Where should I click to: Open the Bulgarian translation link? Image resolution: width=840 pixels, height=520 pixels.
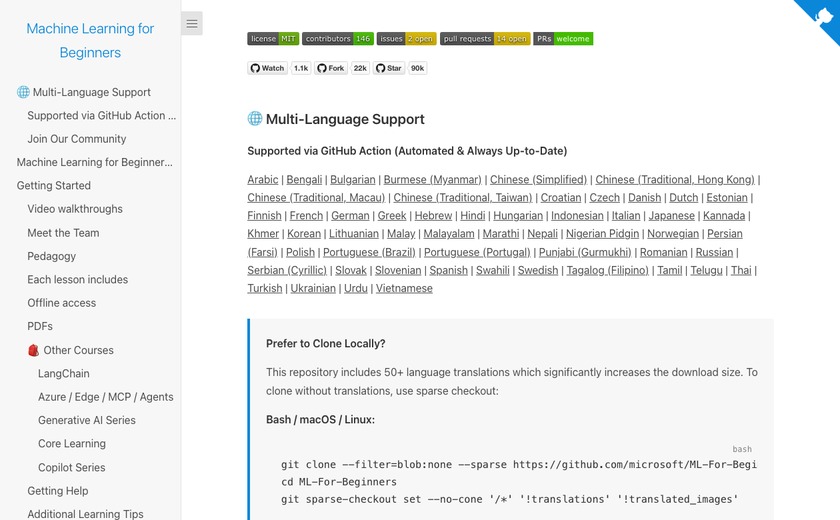tap(352, 180)
